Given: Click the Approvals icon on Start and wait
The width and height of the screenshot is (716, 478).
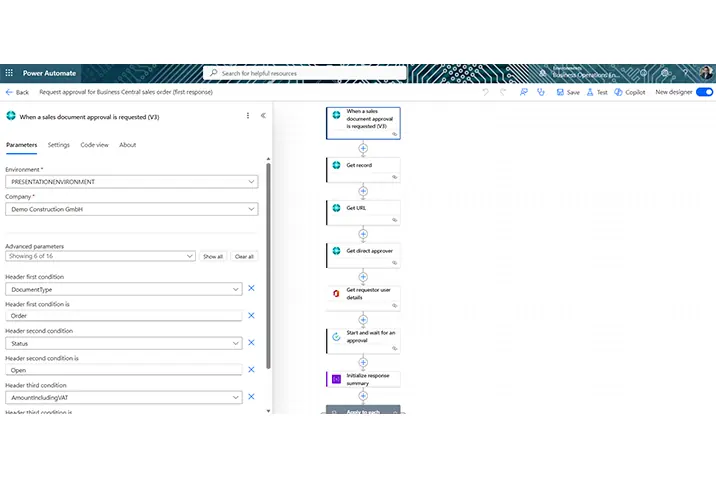Looking at the screenshot, I should (337, 336).
